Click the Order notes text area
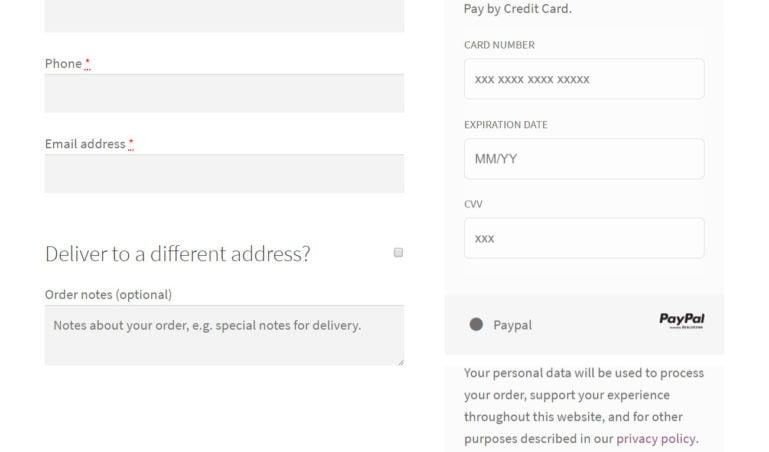This screenshot has height=452, width=769. point(224,336)
